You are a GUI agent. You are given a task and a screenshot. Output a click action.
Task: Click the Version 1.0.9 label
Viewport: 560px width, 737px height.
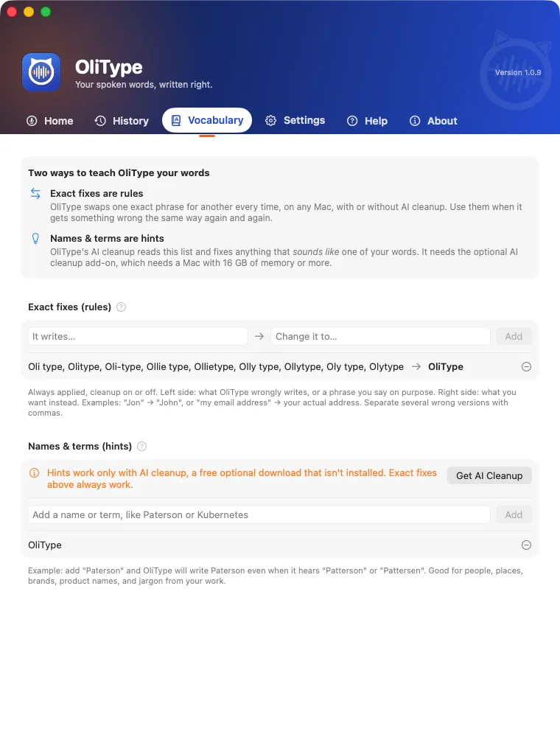pyautogui.click(x=518, y=72)
